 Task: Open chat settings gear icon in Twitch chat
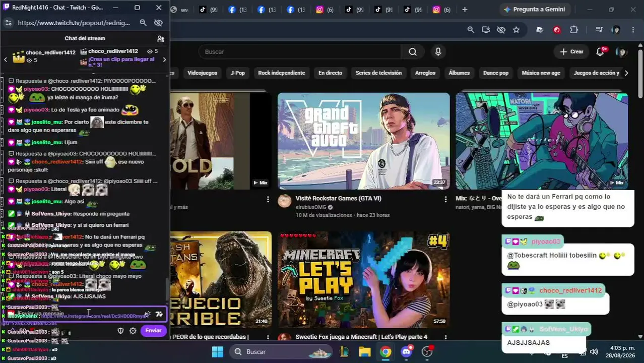pyautogui.click(x=133, y=331)
